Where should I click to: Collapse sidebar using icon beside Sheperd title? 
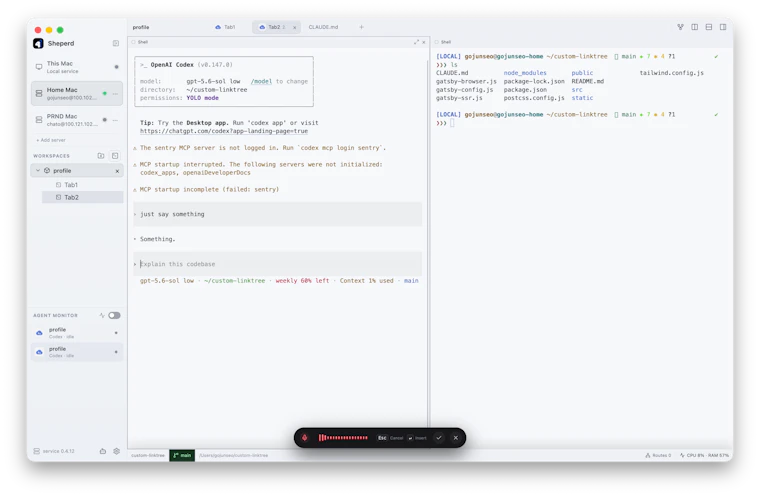116,44
